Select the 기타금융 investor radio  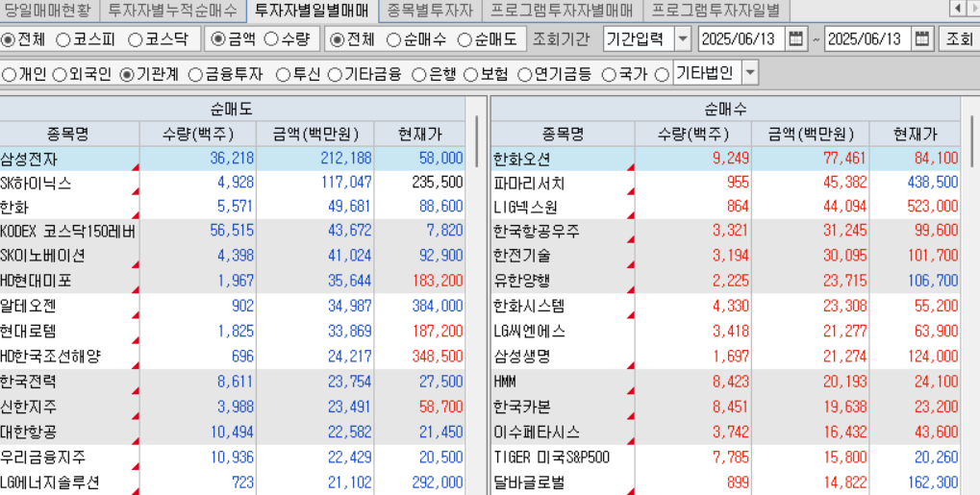[335, 74]
